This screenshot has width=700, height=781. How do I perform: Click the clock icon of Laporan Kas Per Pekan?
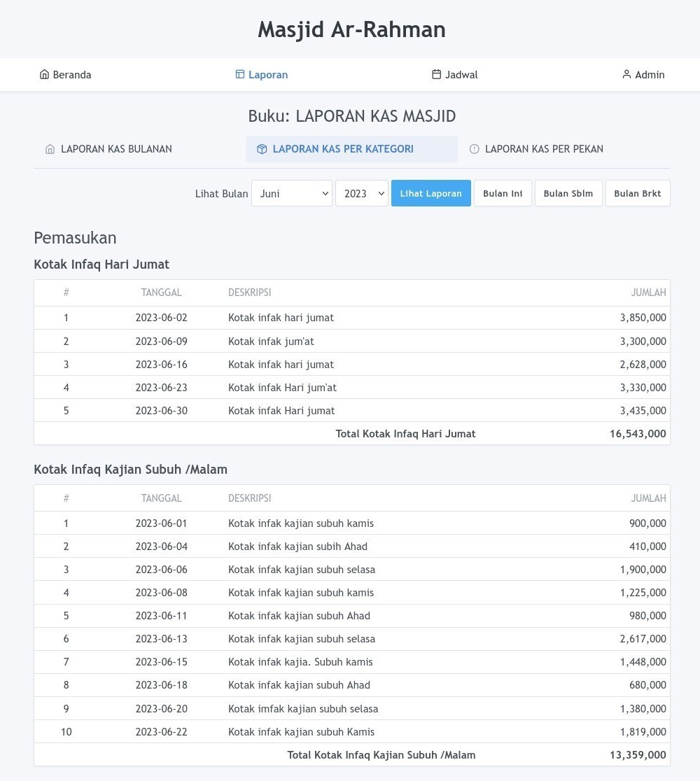coord(475,149)
